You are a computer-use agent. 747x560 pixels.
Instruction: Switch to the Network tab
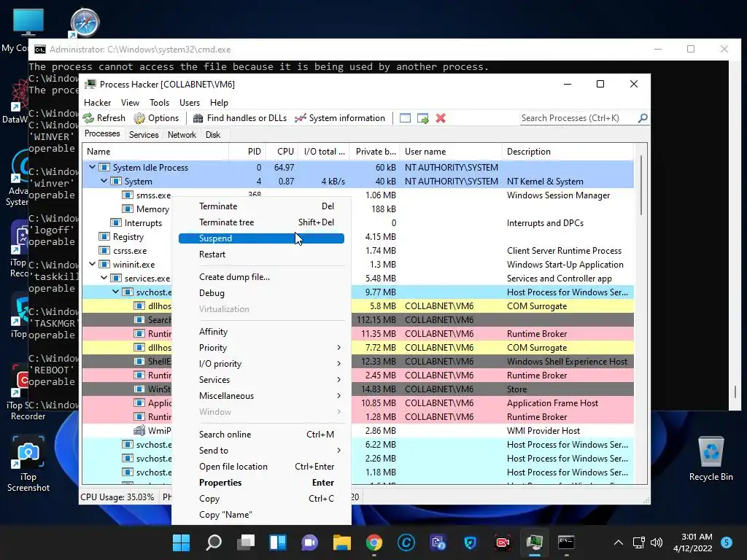click(182, 135)
